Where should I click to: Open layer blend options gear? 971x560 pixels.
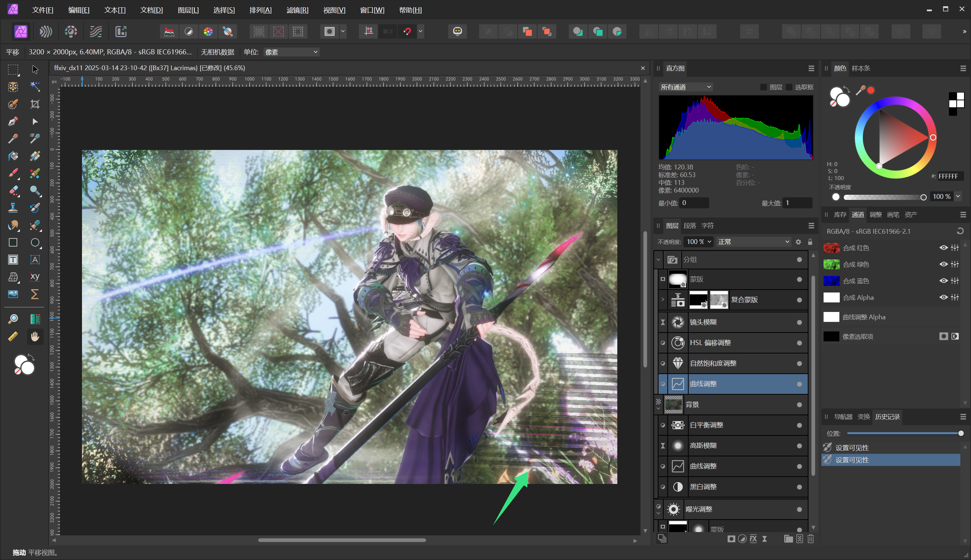coord(798,242)
